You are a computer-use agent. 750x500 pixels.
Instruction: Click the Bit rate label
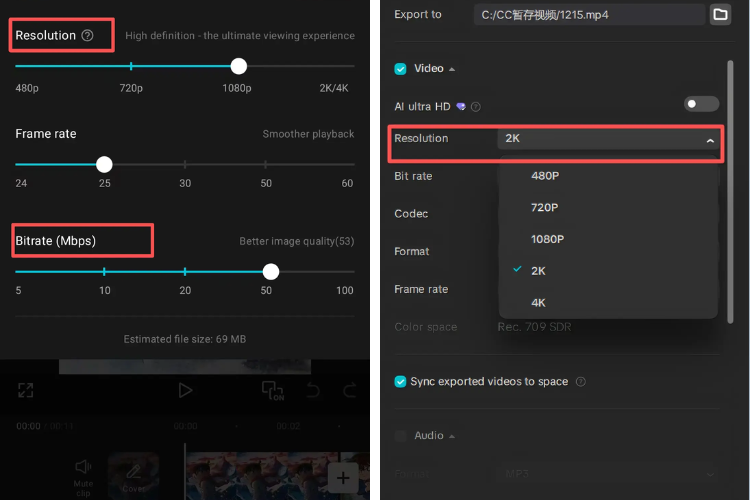click(413, 176)
